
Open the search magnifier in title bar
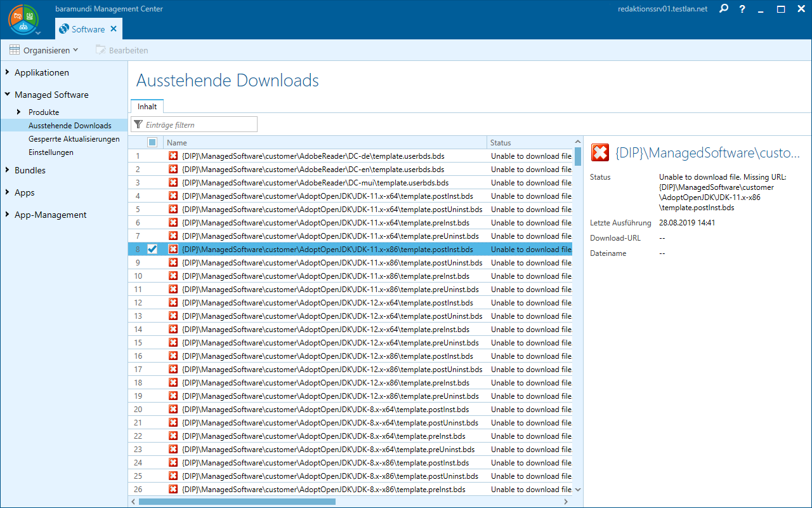click(724, 10)
